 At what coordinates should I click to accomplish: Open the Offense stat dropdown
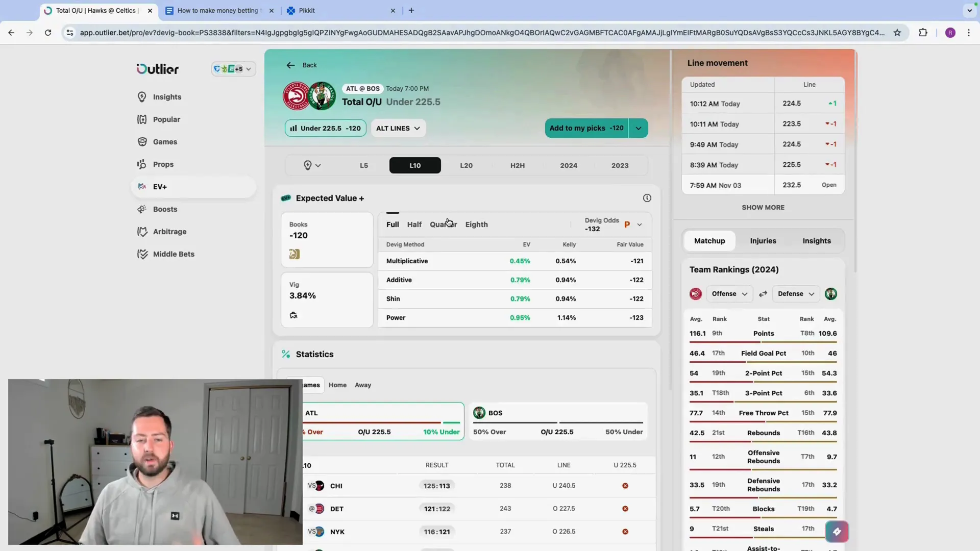pyautogui.click(x=729, y=294)
